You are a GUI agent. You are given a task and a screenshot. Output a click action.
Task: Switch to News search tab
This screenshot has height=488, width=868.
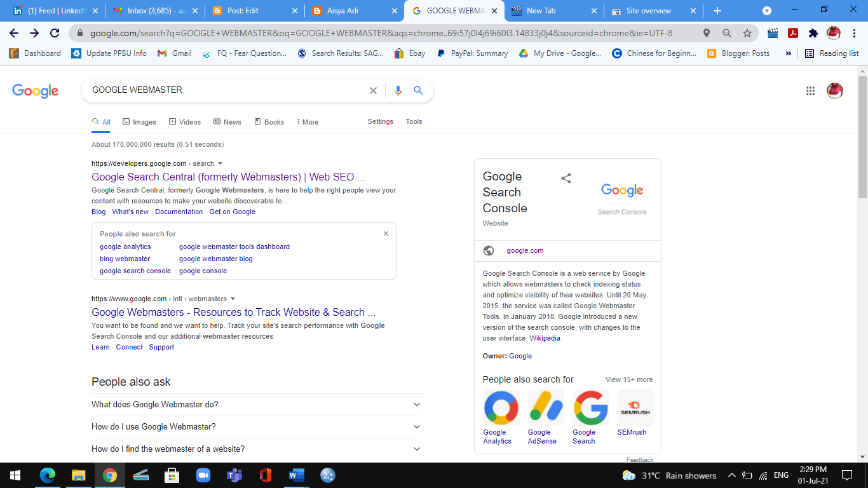[227, 122]
